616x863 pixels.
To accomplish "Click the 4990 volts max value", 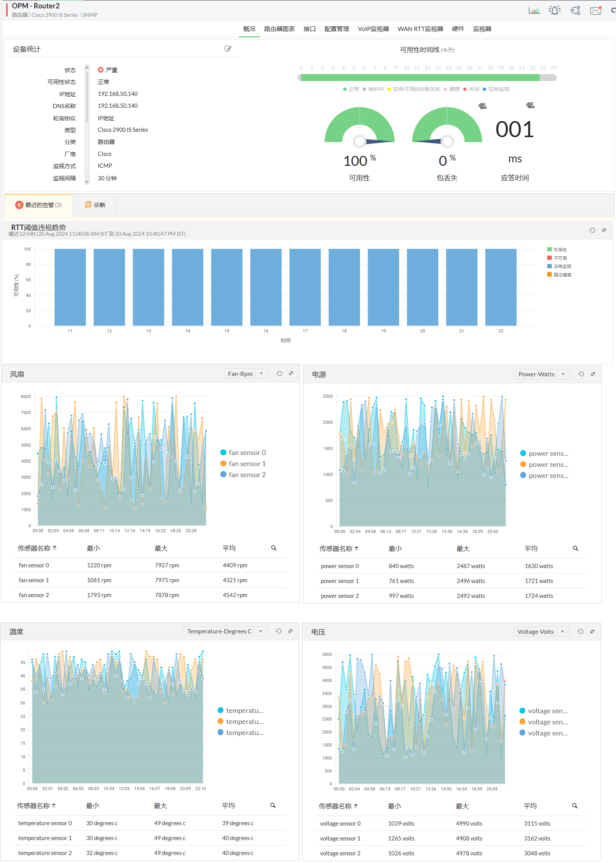I will (469, 824).
